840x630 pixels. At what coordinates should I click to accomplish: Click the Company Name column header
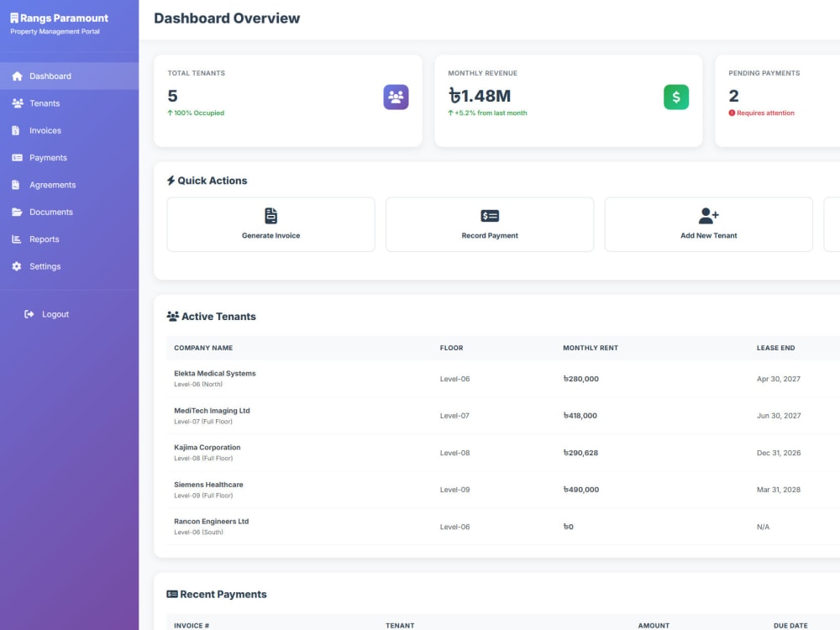pos(203,348)
